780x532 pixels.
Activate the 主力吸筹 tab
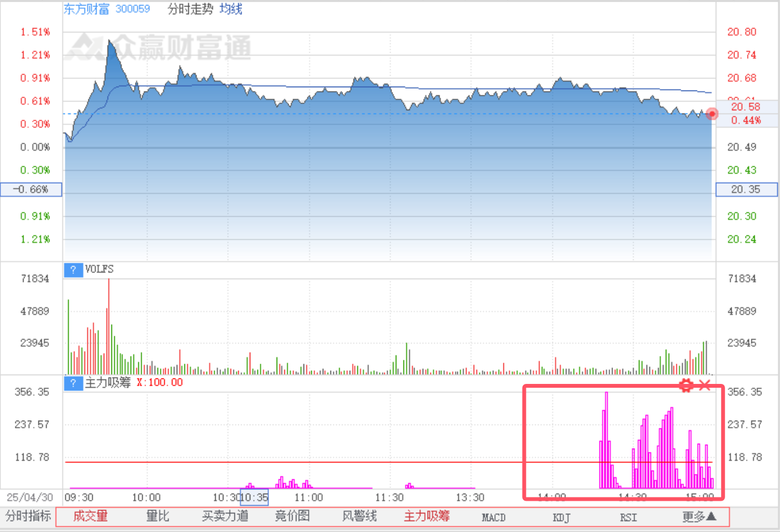427,516
